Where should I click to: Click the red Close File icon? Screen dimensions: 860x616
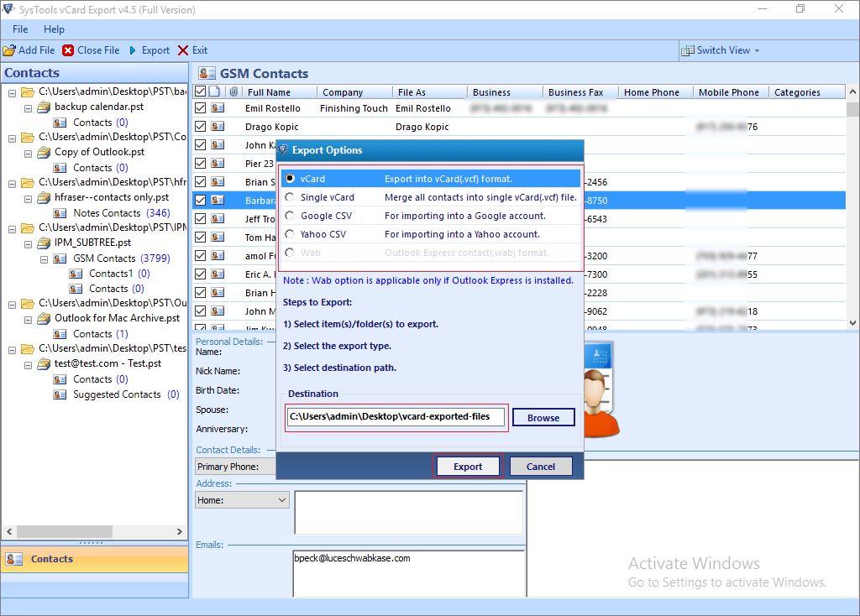click(x=68, y=50)
